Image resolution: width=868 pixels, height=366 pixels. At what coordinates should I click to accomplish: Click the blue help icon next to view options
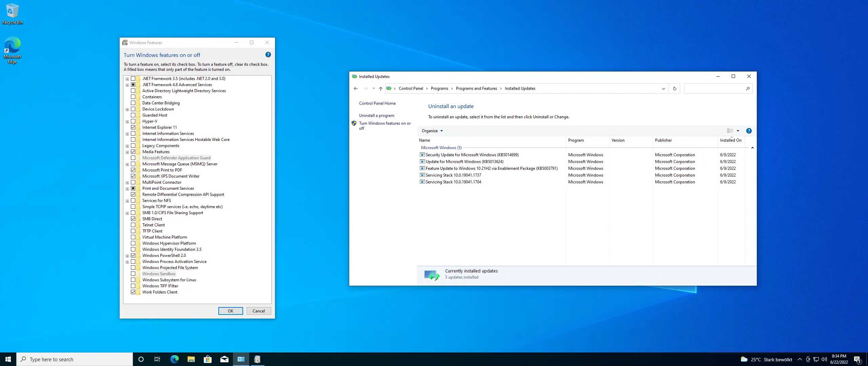tap(749, 131)
